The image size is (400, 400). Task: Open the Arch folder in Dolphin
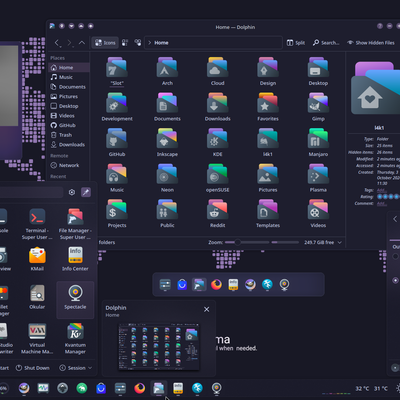point(167,71)
